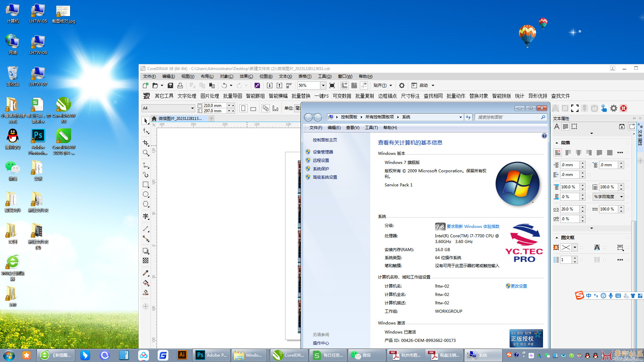Click 设备管理器 link in control panel sidebar
This screenshot has height=362, width=644.
(x=323, y=152)
